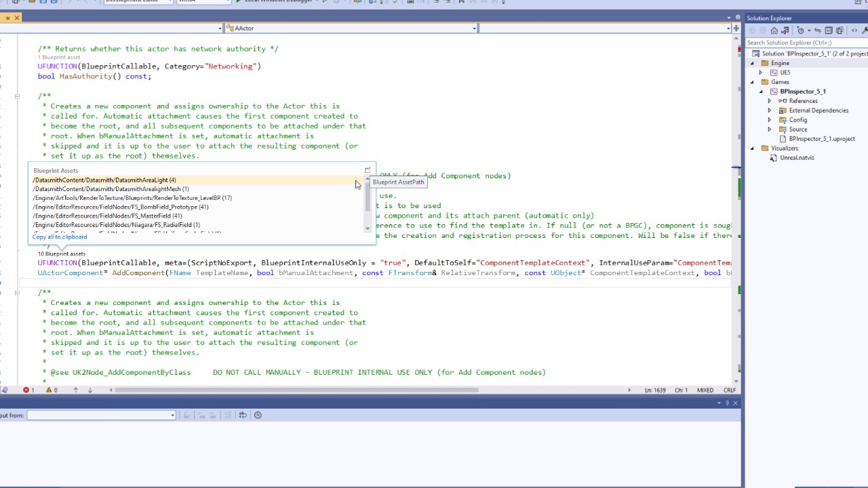Toggle timestamps clock in Output toolbar
Screen dimensions: 868x488
pyautogui.click(x=258, y=415)
